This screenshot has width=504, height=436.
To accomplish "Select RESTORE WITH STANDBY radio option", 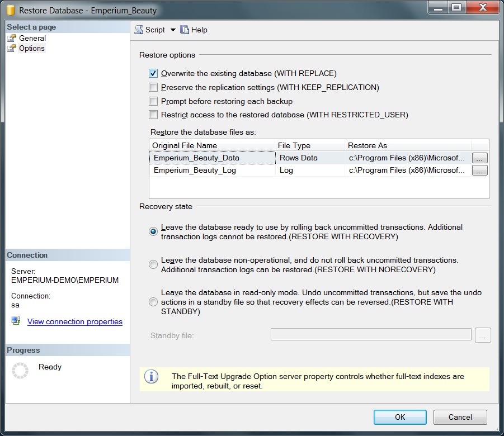I will pos(153,302).
